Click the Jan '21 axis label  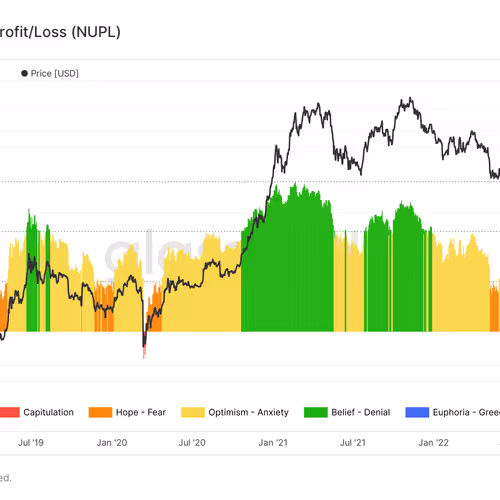coord(273,443)
